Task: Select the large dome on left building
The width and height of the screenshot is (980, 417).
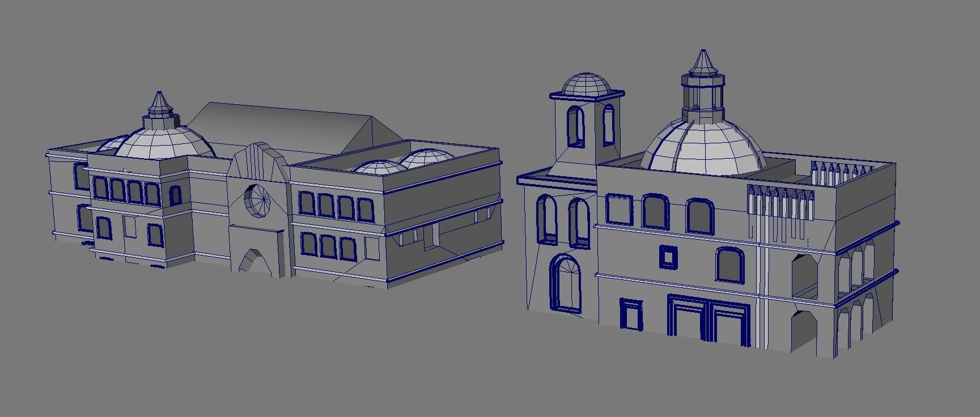Action: (x=163, y=141)
